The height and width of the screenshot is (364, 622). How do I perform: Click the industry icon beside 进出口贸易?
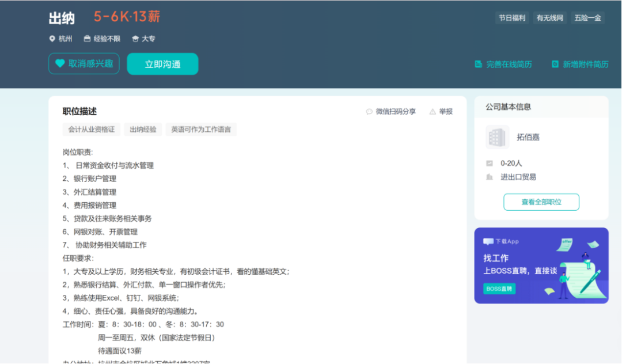pyautogui.click(x=490, y=177)
